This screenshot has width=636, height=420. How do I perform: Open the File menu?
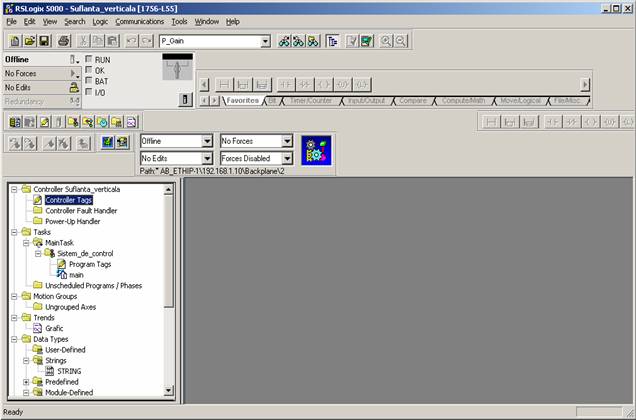pyautogui.click(x=11, y=22)
